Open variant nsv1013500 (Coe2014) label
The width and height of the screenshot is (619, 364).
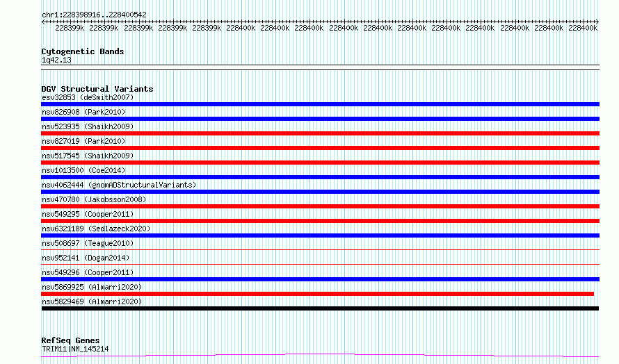tap(83, 170)
